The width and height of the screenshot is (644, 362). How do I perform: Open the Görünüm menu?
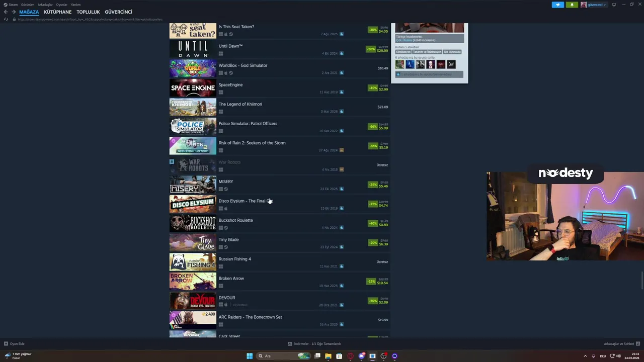pyautogui.click(x=28, y=5)
